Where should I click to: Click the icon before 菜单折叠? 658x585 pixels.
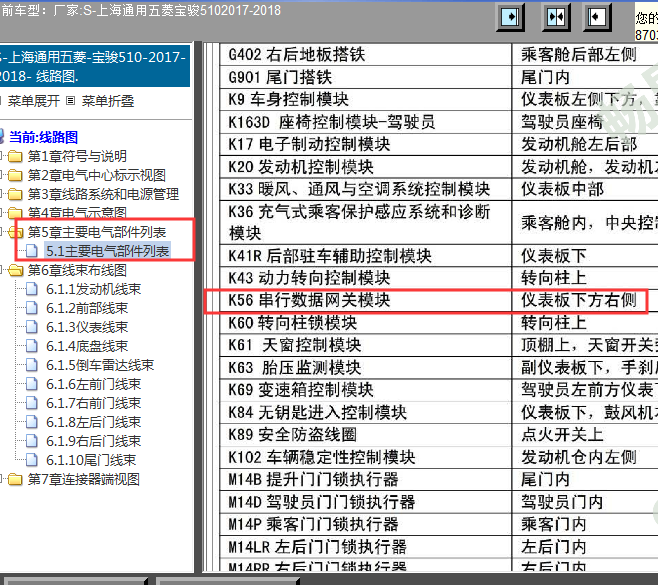(x=70, y=101)
